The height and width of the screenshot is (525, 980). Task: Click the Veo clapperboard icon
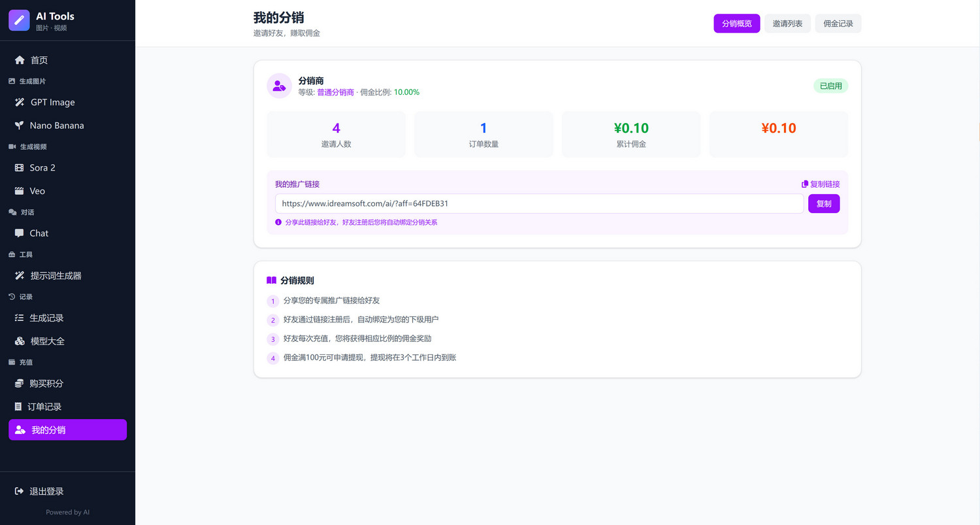coord(19,191)
